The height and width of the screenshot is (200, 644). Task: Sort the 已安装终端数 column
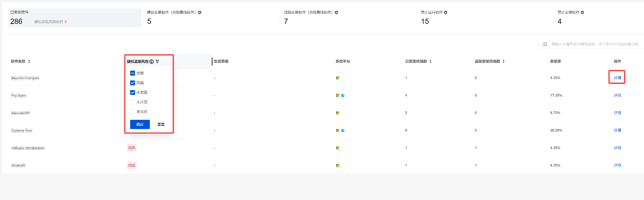pyautogui.click(x=430, y=61)
